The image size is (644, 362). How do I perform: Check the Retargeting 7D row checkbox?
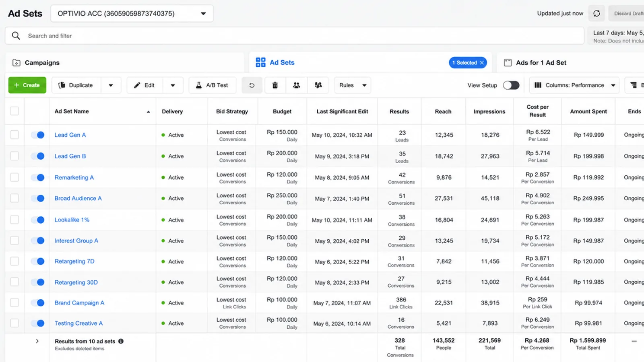click(14, 261)
